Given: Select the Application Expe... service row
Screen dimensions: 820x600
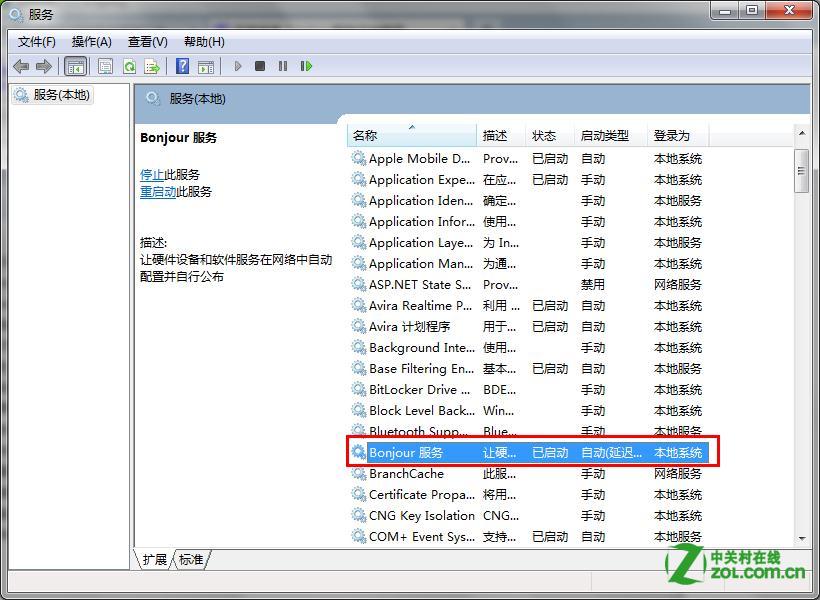Looking at the screenshot, I should click(528, 179).
